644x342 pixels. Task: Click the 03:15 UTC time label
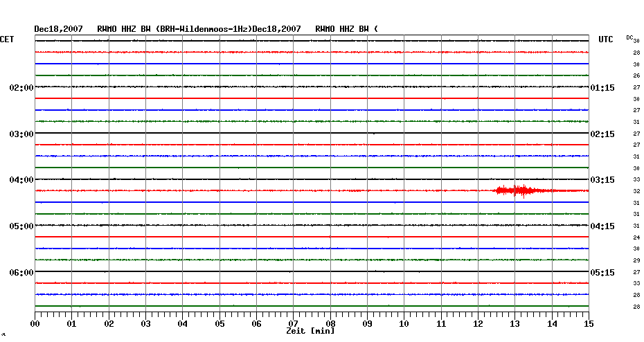[x=602, y=180]
